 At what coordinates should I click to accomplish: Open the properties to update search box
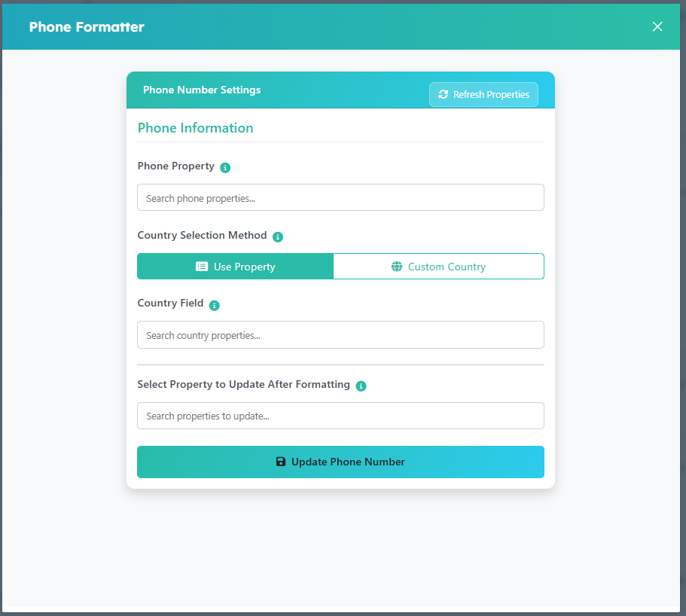340,416
